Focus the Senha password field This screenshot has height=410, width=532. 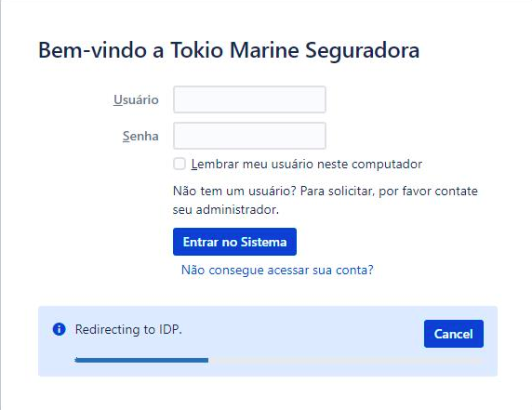point(249,136)
